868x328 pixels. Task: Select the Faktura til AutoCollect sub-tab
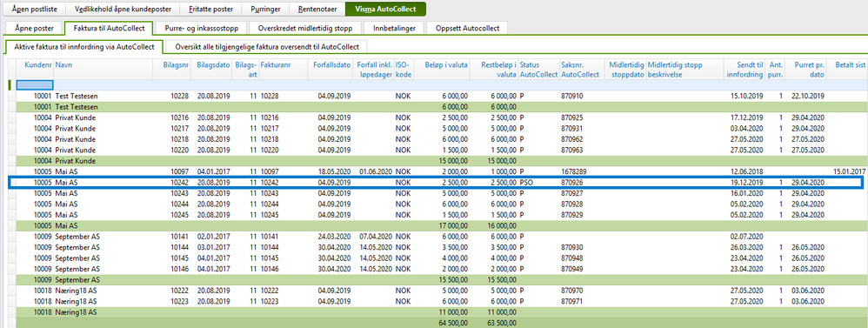tap(109, 28)
